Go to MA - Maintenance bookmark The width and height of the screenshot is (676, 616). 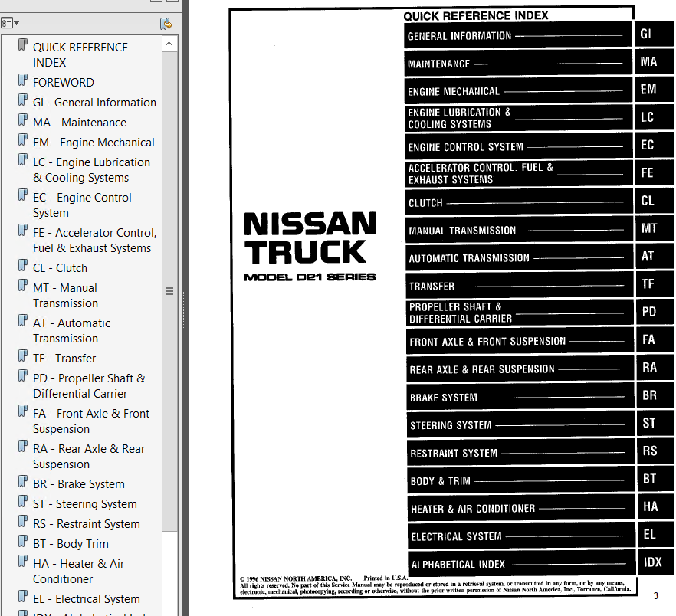(x=80, y=123)
